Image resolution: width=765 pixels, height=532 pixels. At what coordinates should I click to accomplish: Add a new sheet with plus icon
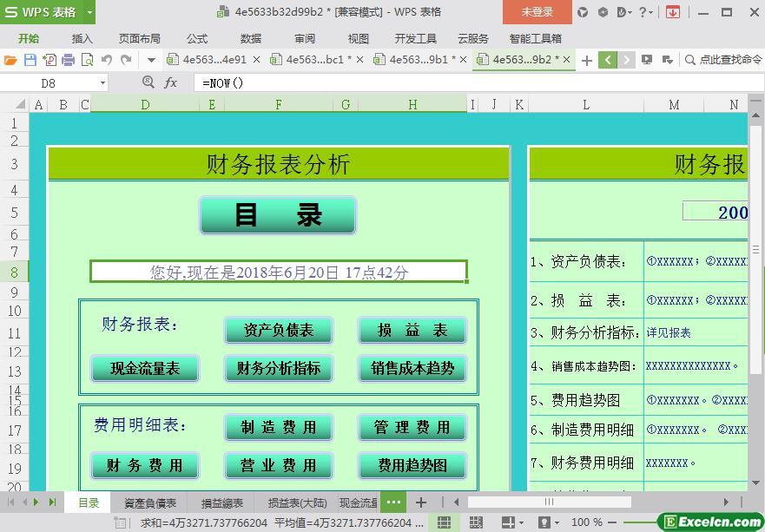coord(421,502)
